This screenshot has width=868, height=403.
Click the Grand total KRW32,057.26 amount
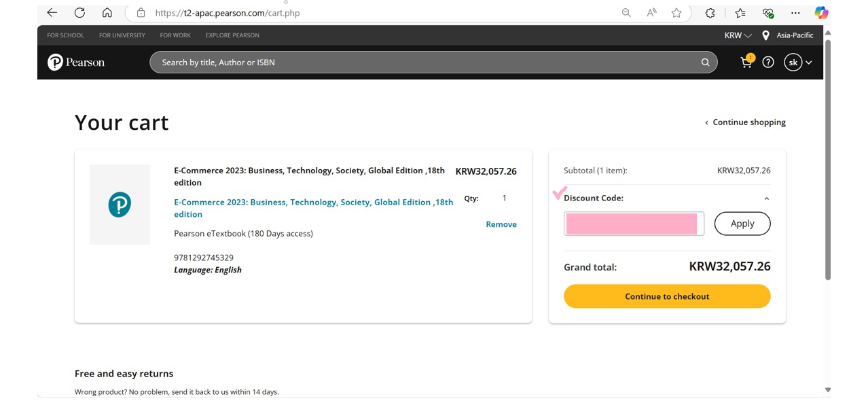[x=729, y=266]
